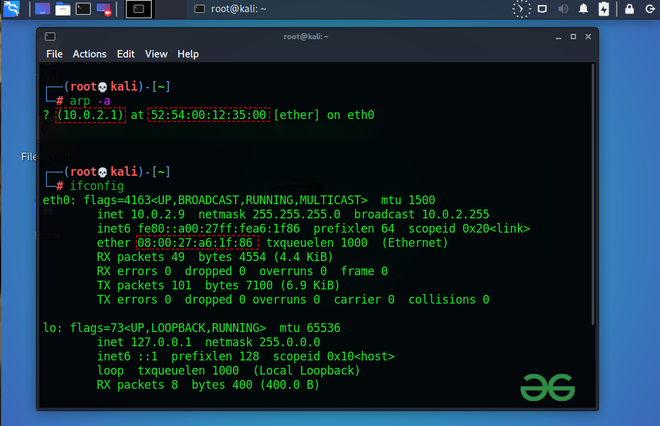Click the log out icon in the panel
This screenshot has width=660, height=426.
click(649, 9)
